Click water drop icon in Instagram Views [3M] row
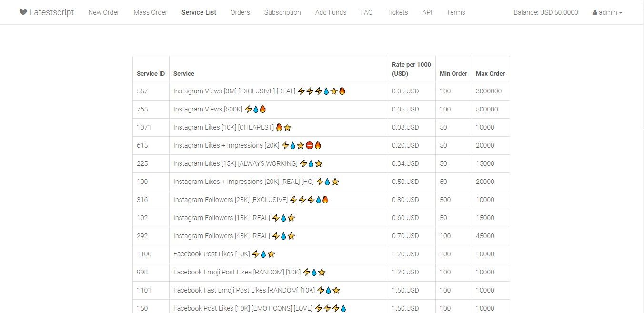The height and width of the screenshot is (313, 644). pos(326,91)
